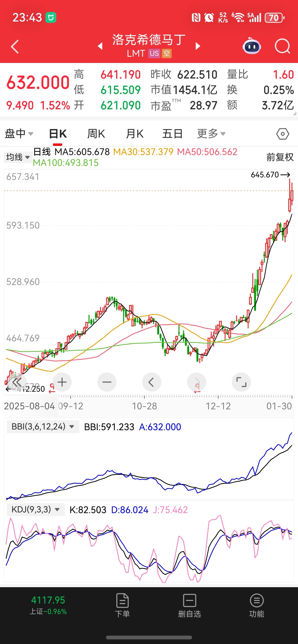This screenshot has width=298, height=644.
Task: Select the 五日 tab
Action: click(x=172, y=134)
